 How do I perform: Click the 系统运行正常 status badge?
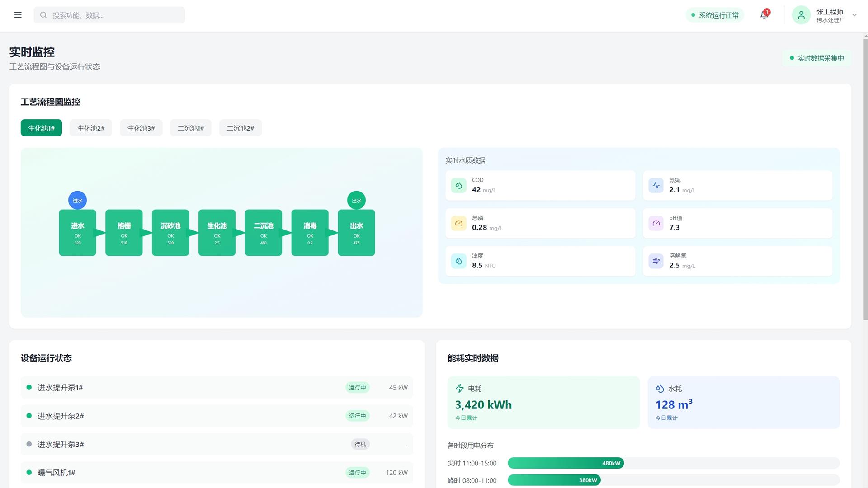click(x=715, y=15)
